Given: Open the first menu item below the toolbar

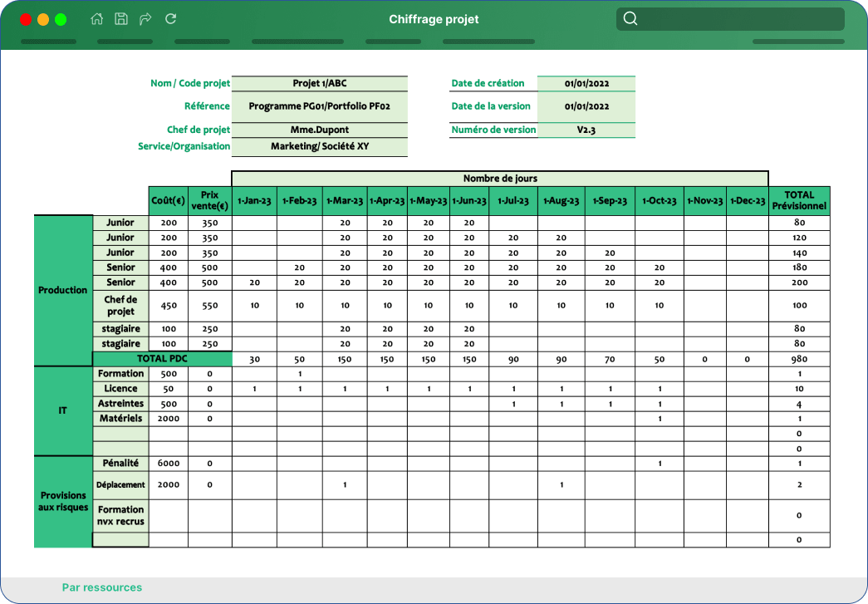Looking at the screenshot, I should coord(48,40).
